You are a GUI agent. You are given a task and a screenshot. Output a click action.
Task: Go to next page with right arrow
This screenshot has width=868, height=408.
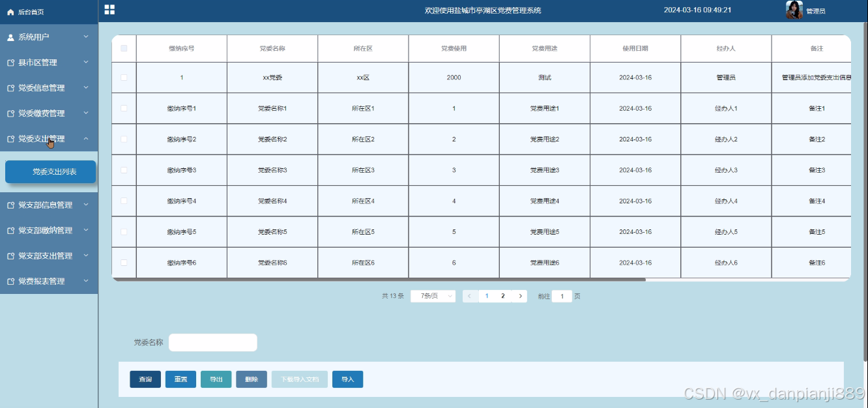[x=519, y=296]
